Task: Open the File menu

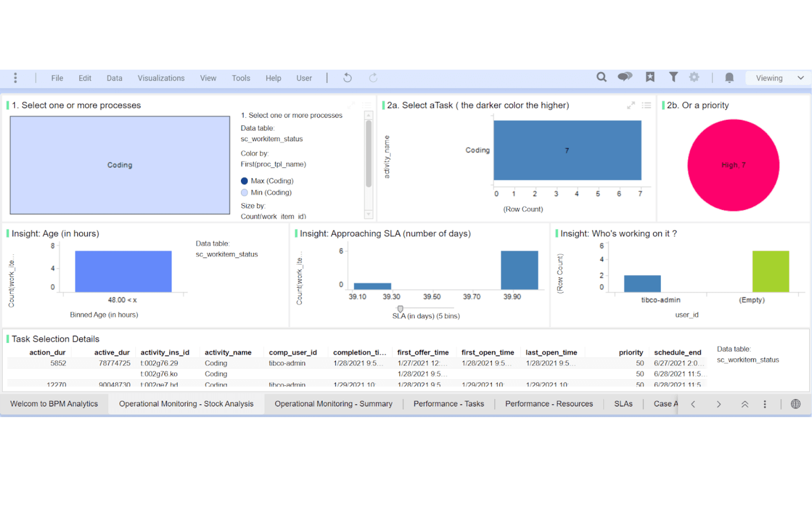Action: [57, 78]
